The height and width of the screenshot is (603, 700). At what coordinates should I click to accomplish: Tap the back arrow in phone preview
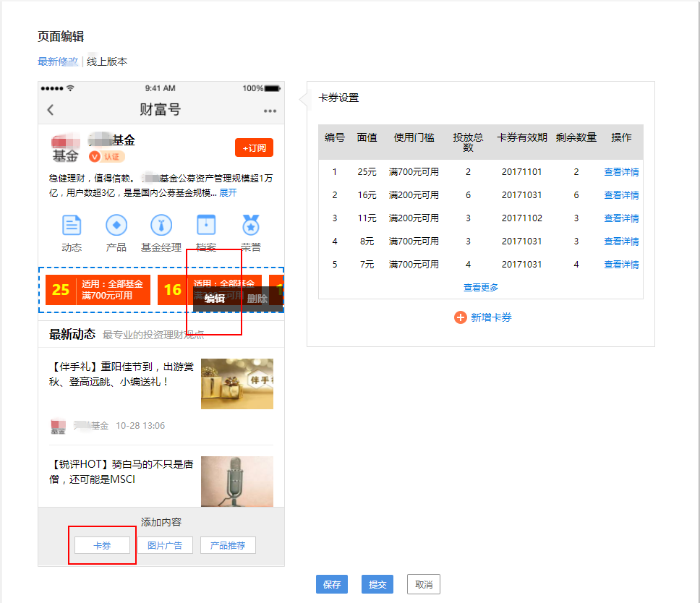[51, 110]
